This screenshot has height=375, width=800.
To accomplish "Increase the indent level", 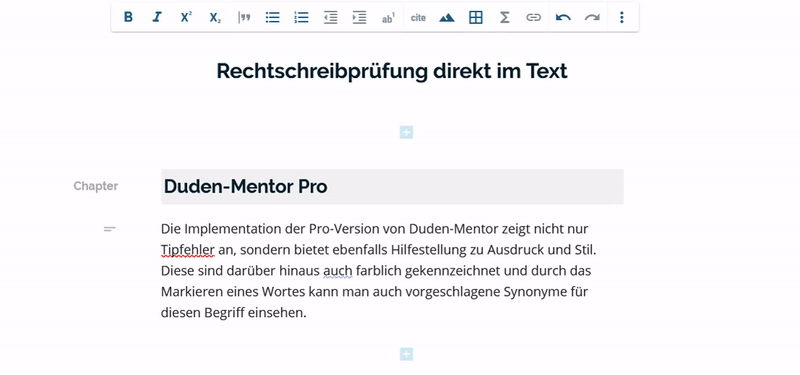I will click(x=360, y=17).
